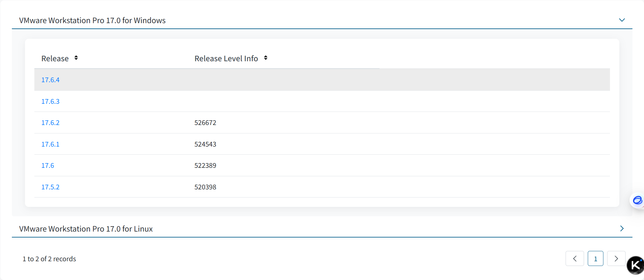Select page 1 in pagination
Viewport: 644px width, 280px height.
pos(595,258)
